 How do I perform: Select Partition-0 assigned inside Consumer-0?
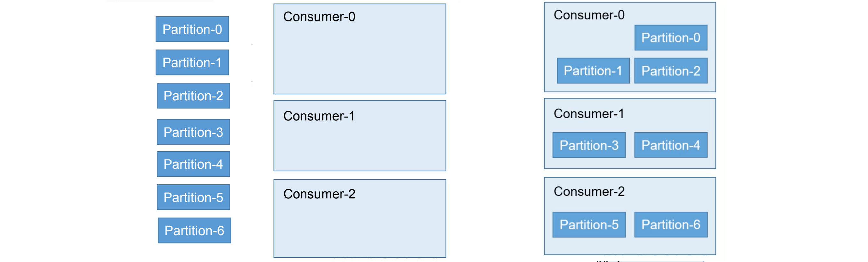pos(671,38)
